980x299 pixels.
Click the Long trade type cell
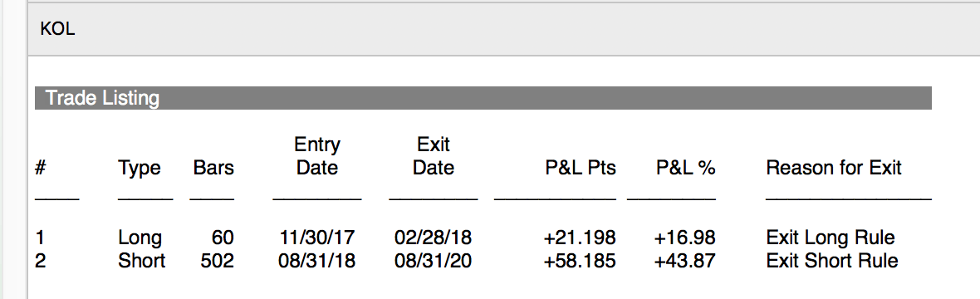pyautogui.click(x=140, y=238)
